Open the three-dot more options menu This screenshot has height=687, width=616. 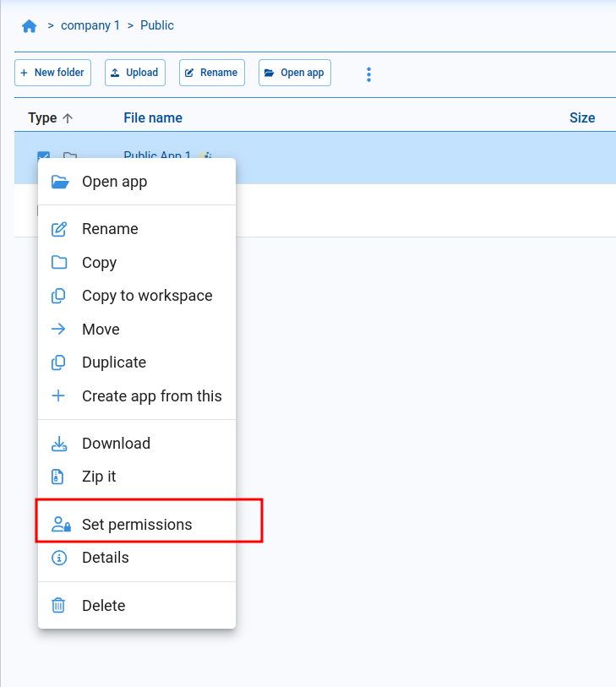click(x=368, y=74)
